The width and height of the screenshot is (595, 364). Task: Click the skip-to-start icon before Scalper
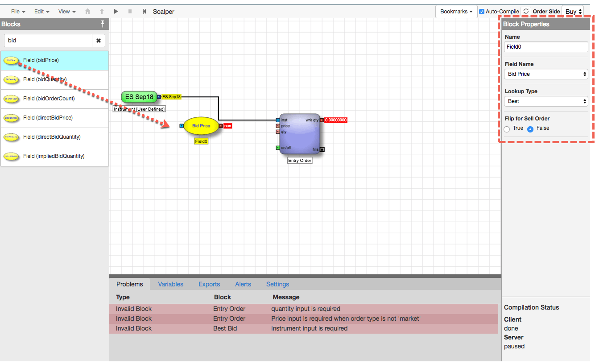point(144,12)
